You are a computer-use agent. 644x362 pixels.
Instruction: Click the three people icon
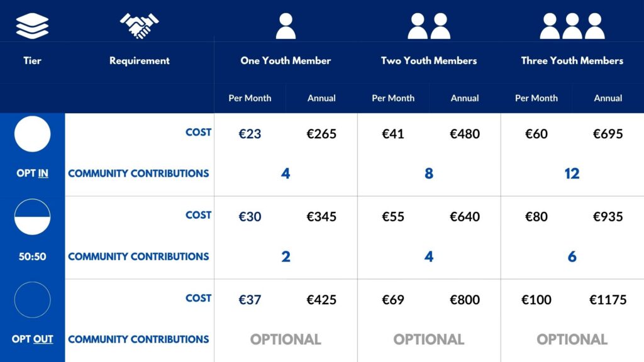point(572,26)
